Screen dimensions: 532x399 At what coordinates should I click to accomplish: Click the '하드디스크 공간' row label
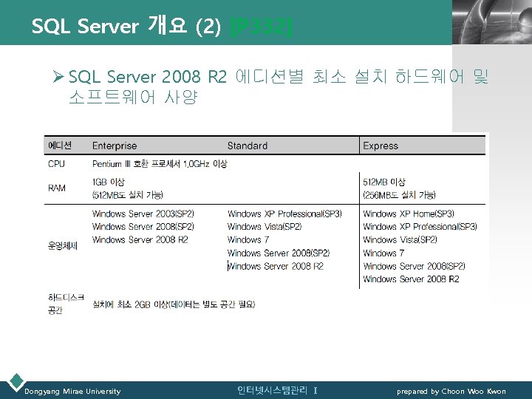click(x=66, y=304)
